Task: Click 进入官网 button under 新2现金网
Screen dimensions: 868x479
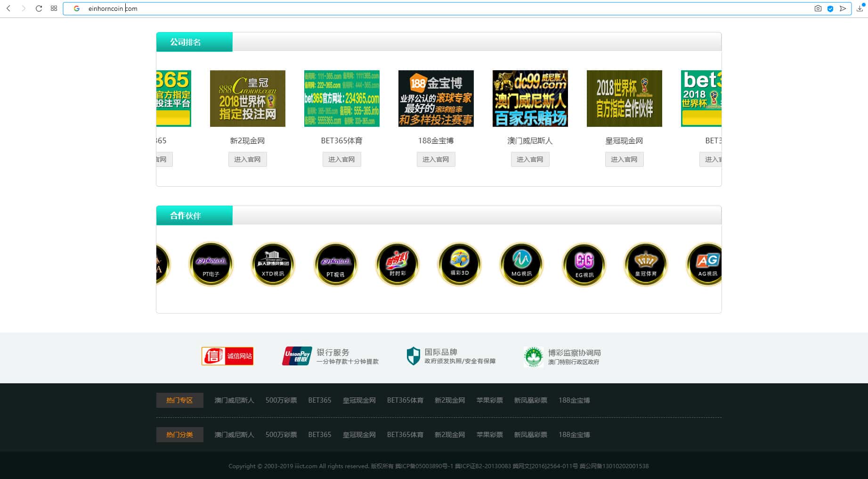Action: coord(248,159)
